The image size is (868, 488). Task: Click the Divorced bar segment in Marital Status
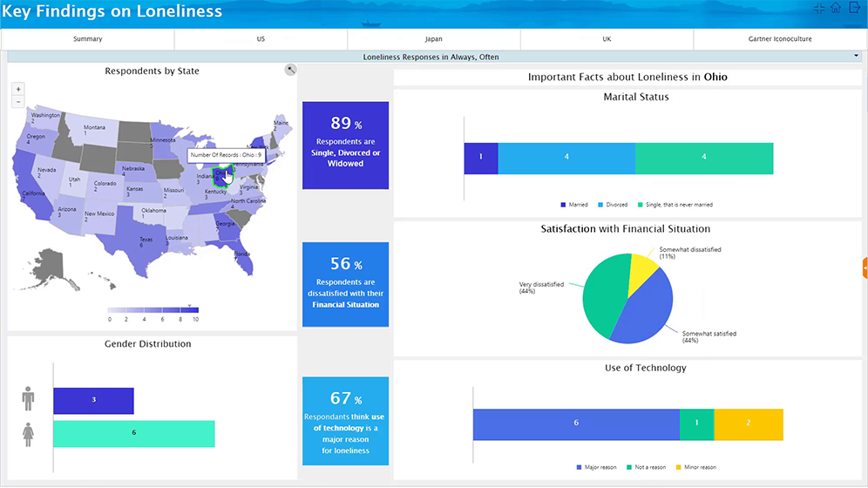click(566, 159)
